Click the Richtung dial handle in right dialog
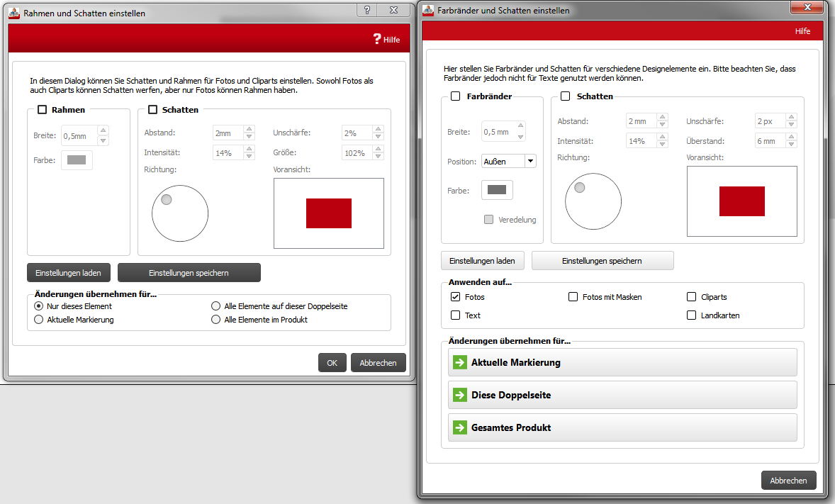Screen dimensions: 835x504 (580, 188)
